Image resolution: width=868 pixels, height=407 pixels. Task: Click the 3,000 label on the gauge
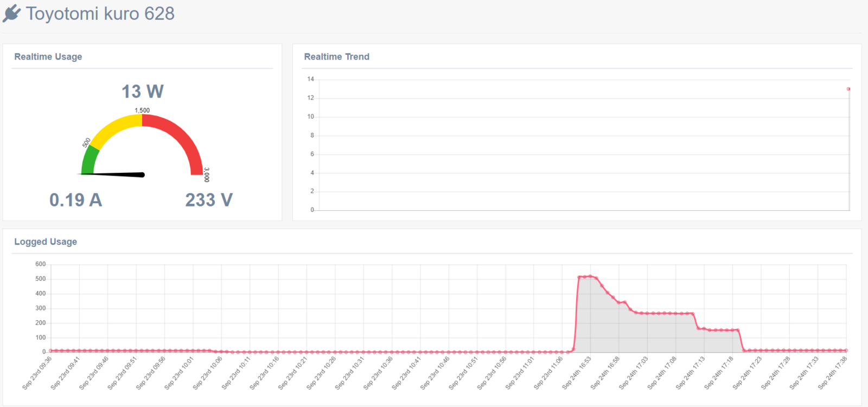(x=207, y=175)
